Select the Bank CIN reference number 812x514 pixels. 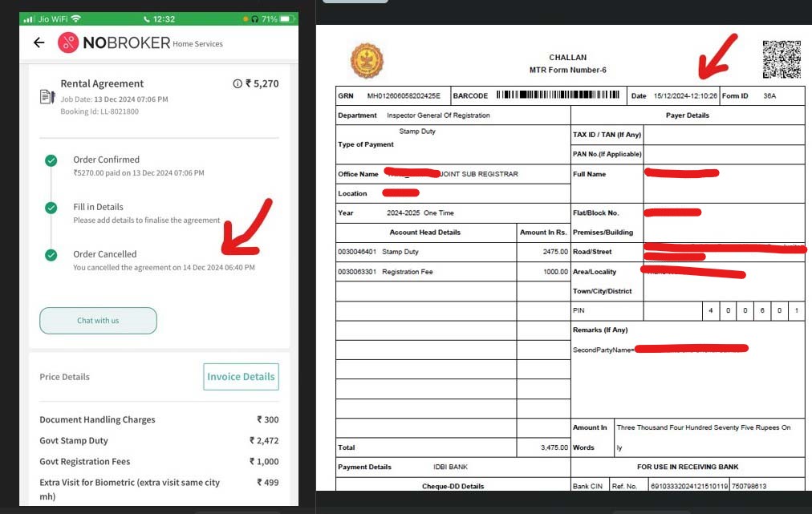click(689, 486)
